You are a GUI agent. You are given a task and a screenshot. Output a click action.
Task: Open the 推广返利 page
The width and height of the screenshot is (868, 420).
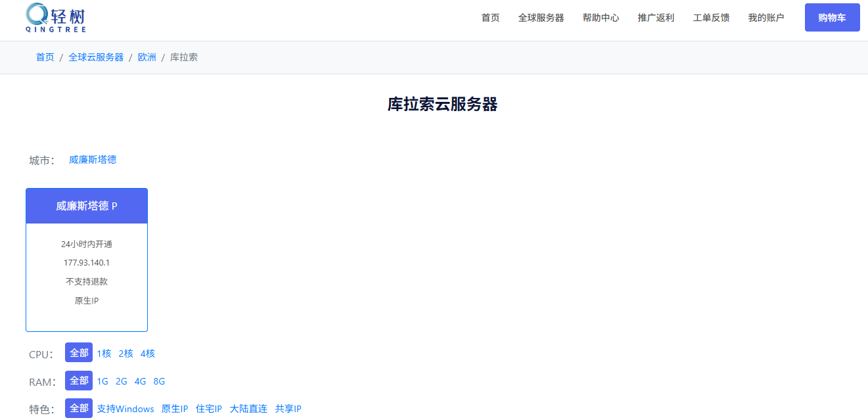pos(656,18)
